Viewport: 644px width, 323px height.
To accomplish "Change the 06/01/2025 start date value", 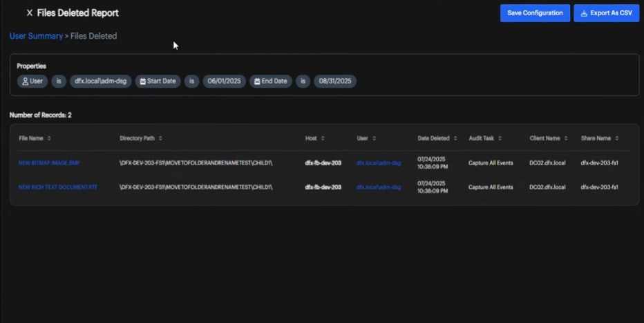I will click(225, 82).
